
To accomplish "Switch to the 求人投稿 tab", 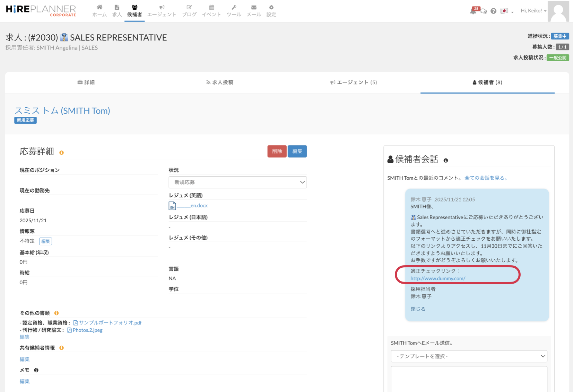I will pyautogui.click(x=219, y=82).
